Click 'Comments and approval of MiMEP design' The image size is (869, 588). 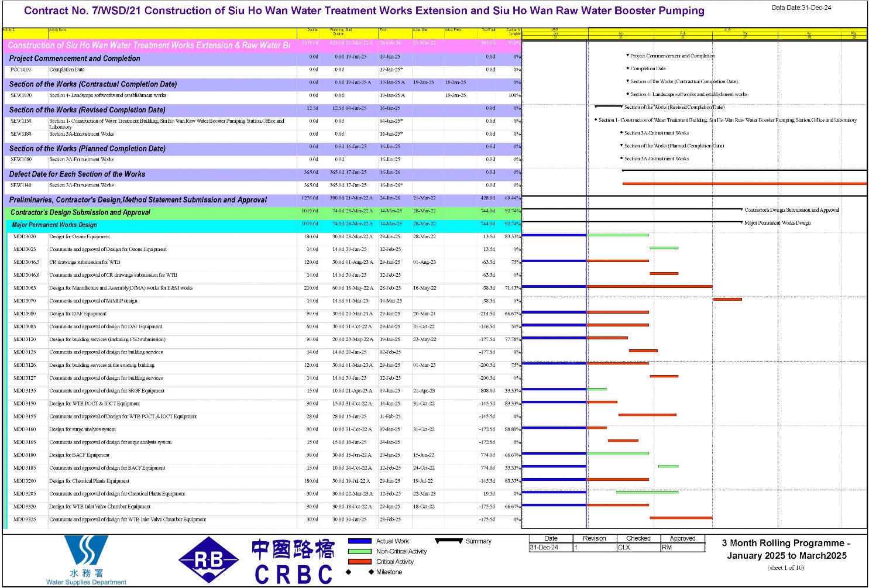pos(94,301)
